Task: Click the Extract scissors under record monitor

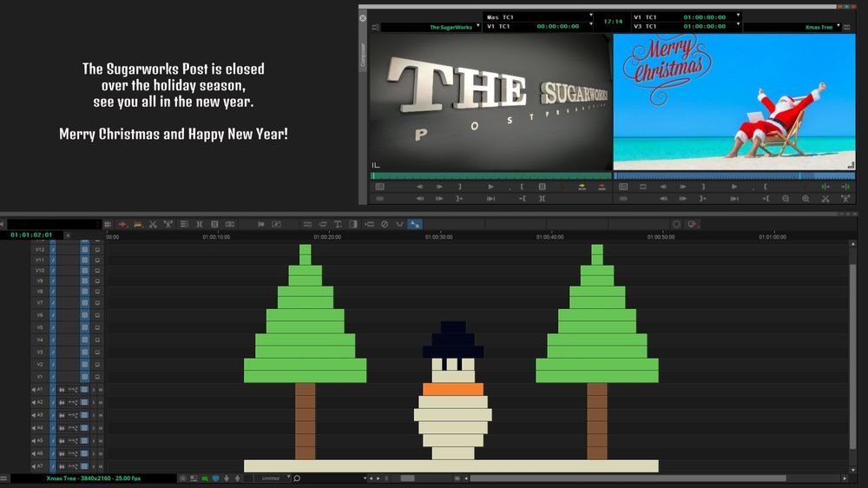Action: [825, 198]
